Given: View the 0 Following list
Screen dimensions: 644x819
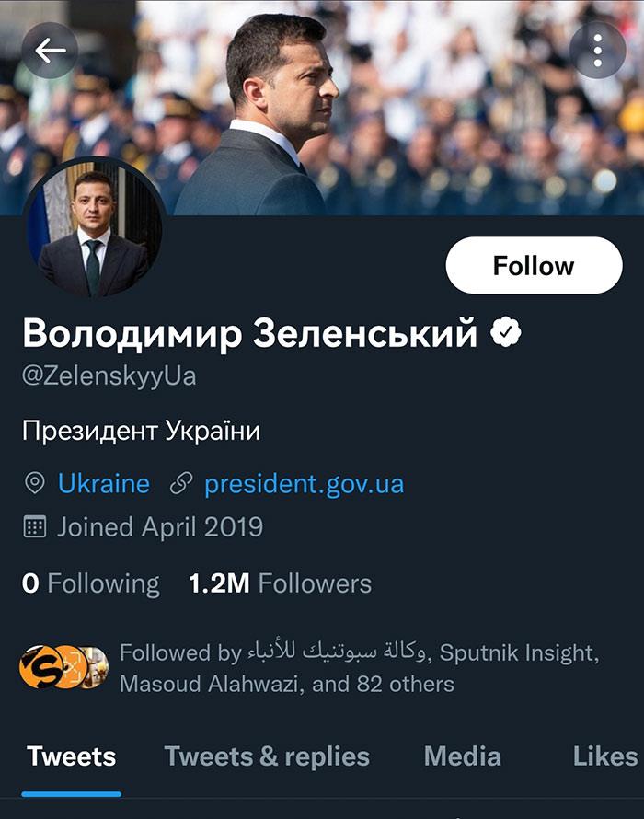Looking at the screenshot, I should pyautogui.click(x=90, y=583).
